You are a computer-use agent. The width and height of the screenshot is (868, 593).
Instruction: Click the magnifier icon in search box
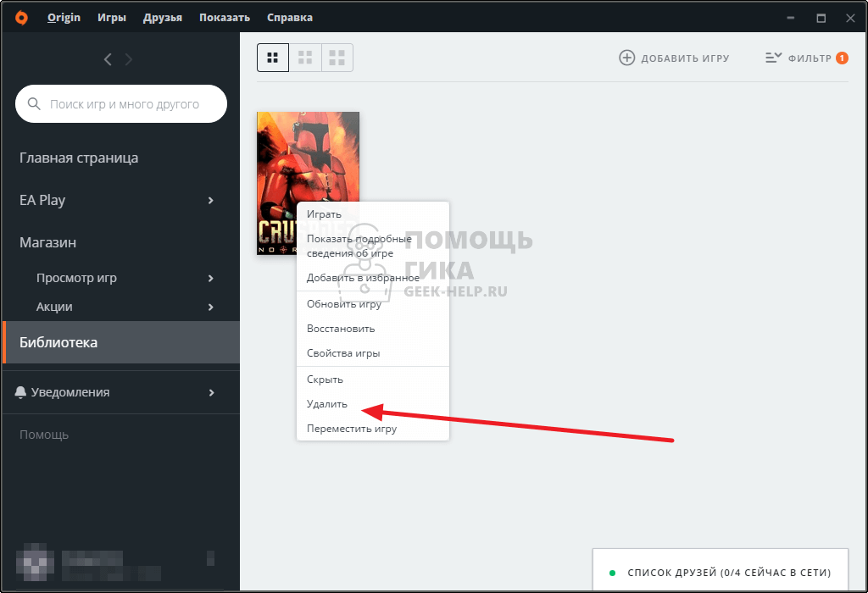coord(34,103)
